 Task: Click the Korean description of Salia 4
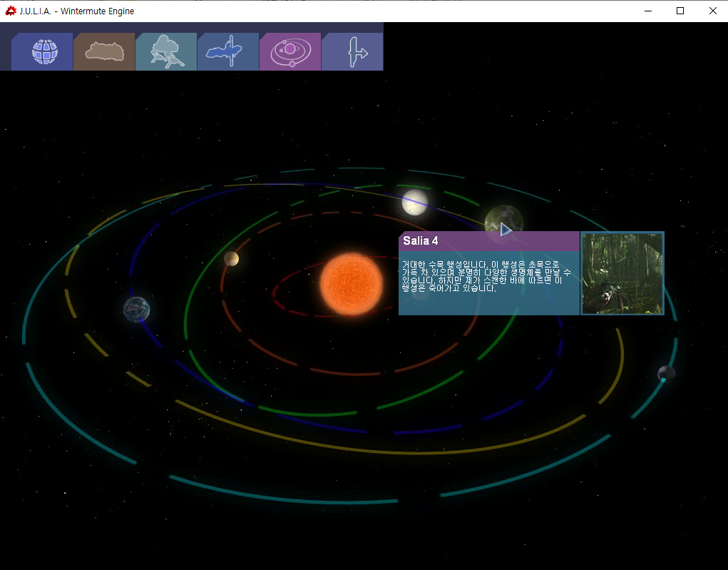click(x=486, y=276)
